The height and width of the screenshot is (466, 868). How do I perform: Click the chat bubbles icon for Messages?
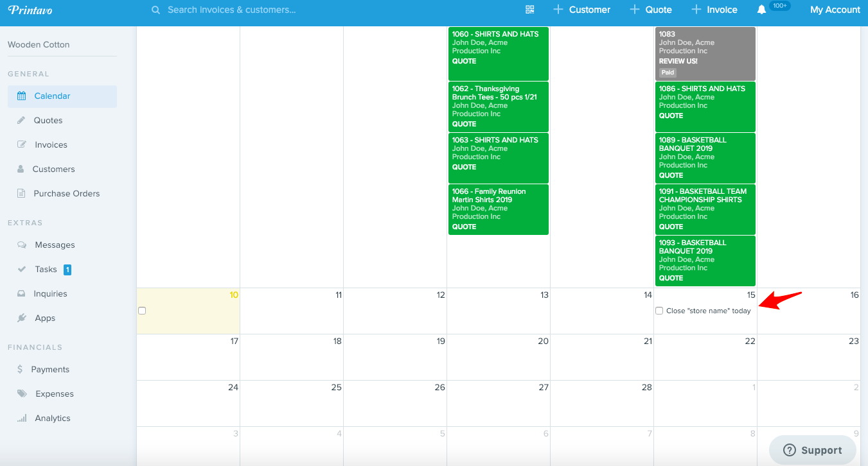[x=22, y=245]
